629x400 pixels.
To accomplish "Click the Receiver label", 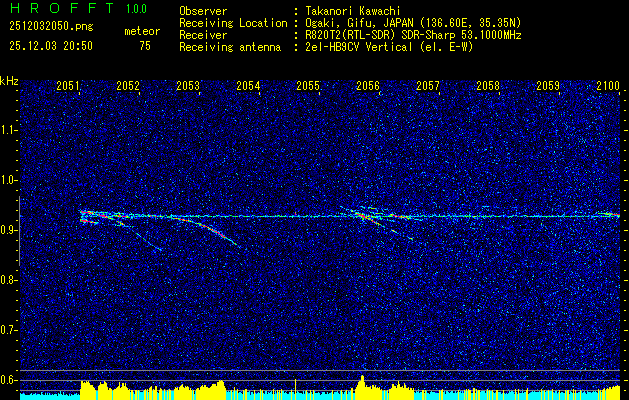I will tap(203, 35).
